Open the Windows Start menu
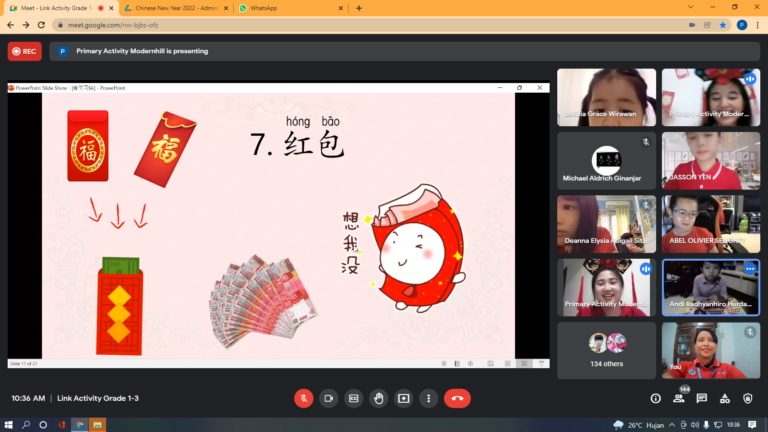 (10, 424)
